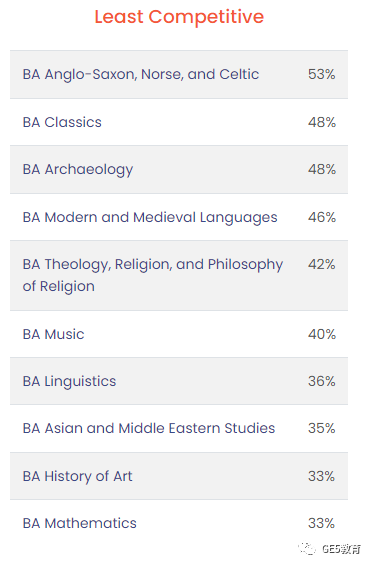The height and width of the screenshot is (566, 372).
Task: Select the BA Archaeology row label
Action: (78, 170)
